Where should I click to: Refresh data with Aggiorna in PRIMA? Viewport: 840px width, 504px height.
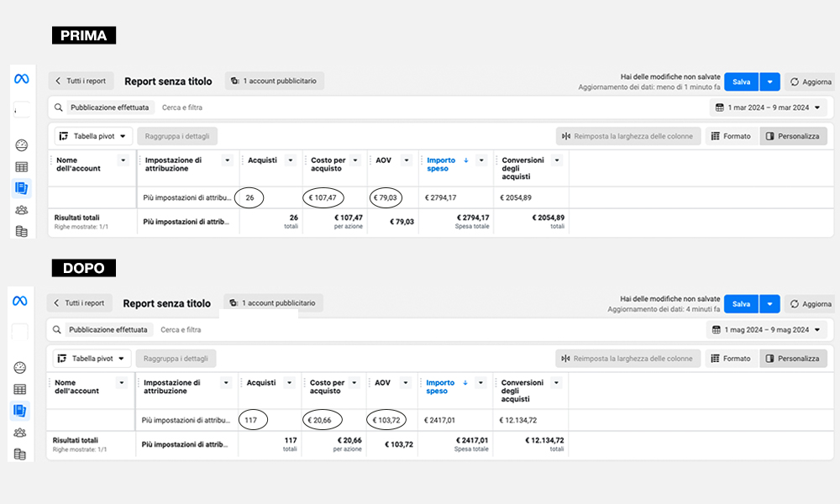pyautogui.click(x=810, y=82)
